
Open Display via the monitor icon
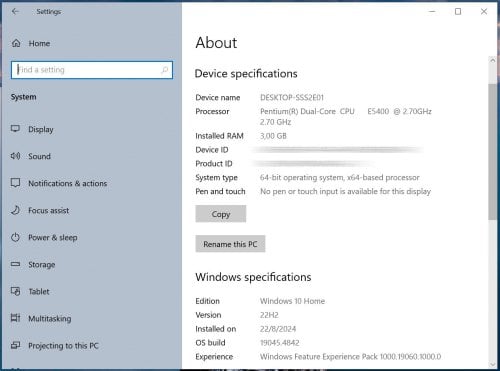click(15, 129)
